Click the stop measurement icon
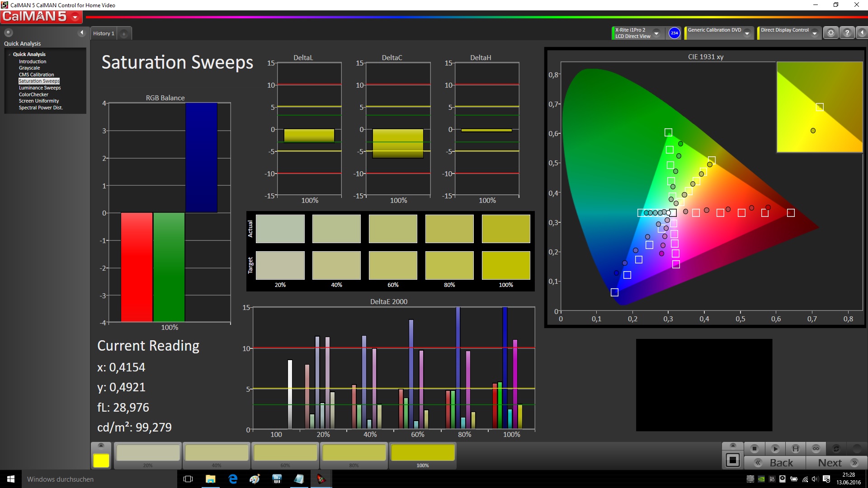The image size is (868, 488). (x=754, y=449)
